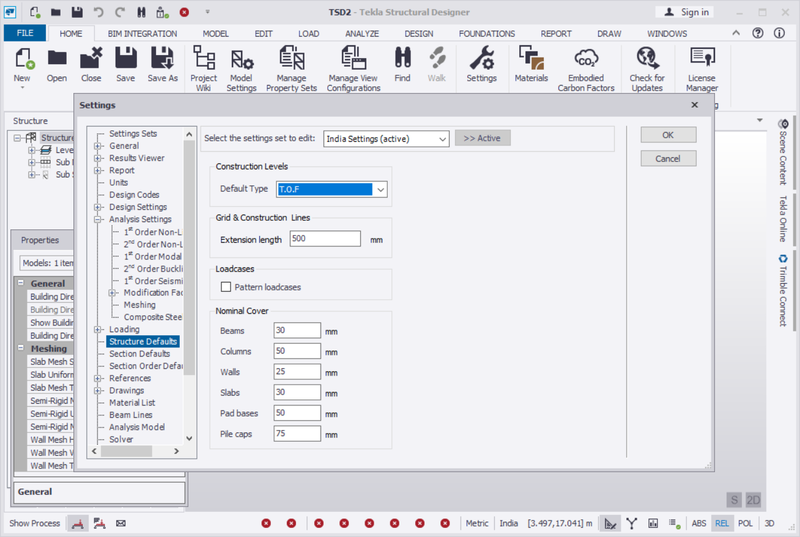Open Project Wiki
Viewport: 800px width, 537px height.
click(204, 68)
